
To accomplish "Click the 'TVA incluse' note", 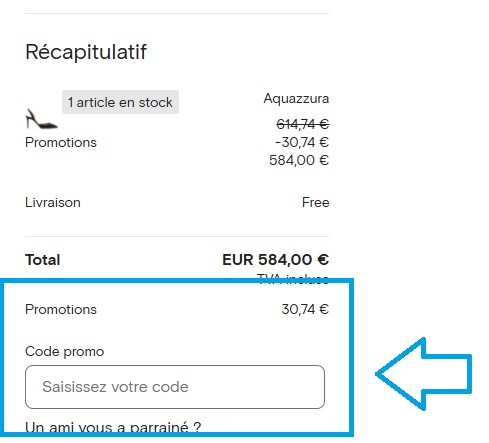I will coord(293,279).
